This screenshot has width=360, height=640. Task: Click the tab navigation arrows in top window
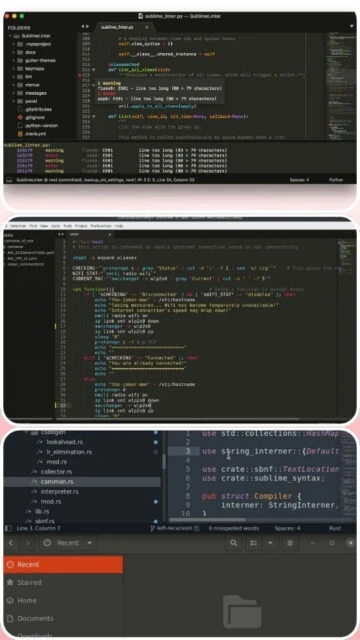coord(85,27)
